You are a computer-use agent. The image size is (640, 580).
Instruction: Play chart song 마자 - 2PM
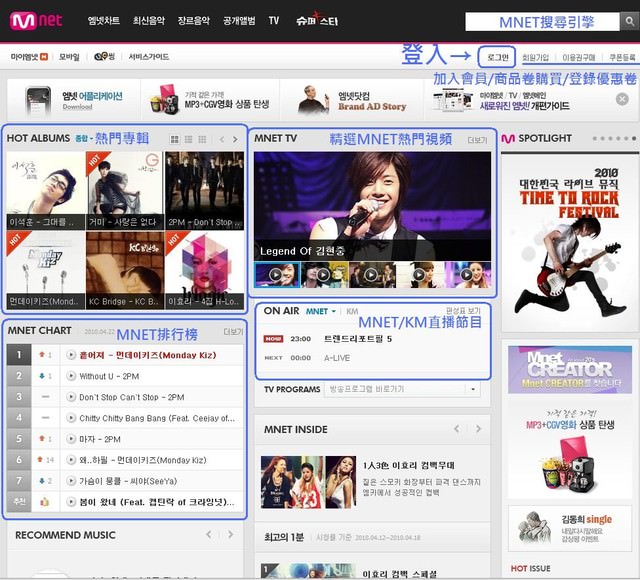71,439
